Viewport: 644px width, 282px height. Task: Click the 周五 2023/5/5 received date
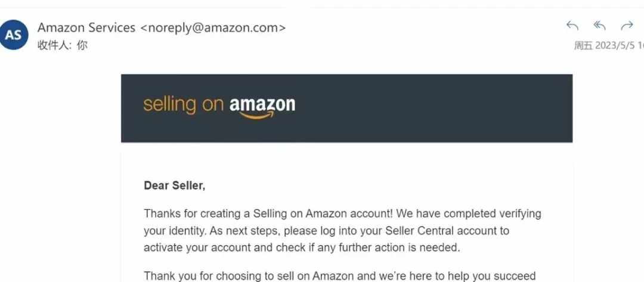coord(609,45)
